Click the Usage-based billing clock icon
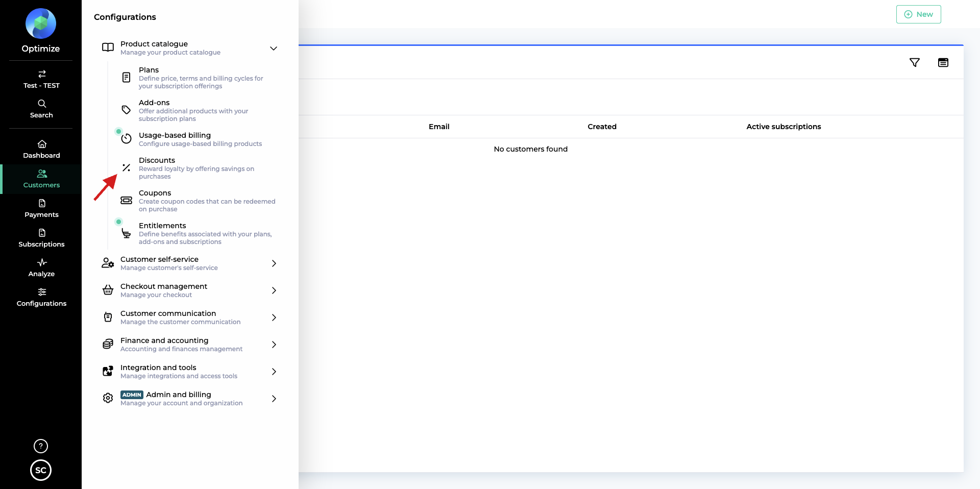 click(126, 139)
